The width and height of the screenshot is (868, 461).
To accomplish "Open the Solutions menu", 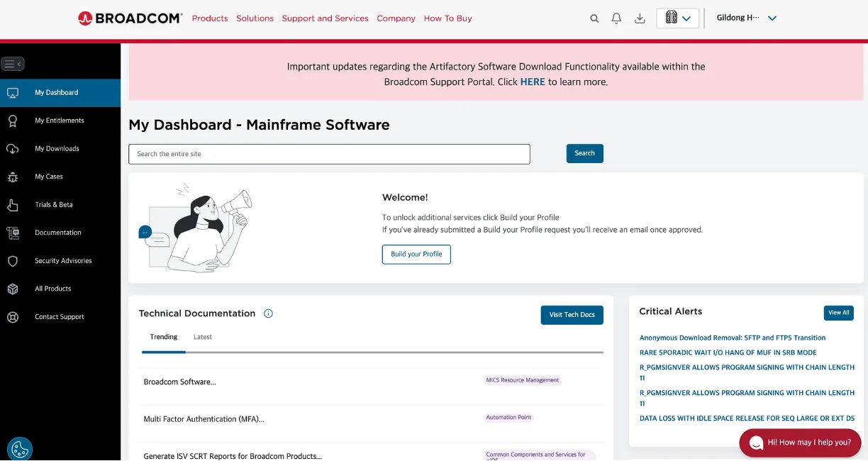I will [255, 18].
